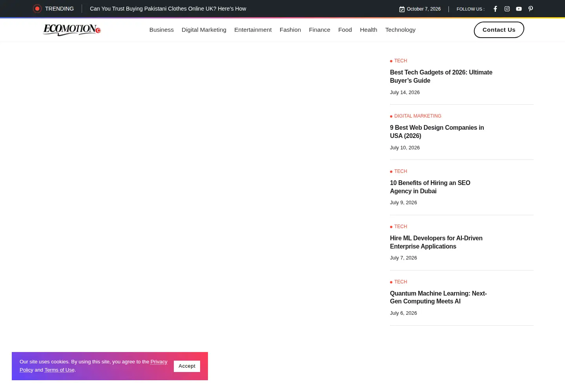This screenshot has height=392, width=565.
Task: Open article 9 Best Web Design Companies
Action: [437, 132]
